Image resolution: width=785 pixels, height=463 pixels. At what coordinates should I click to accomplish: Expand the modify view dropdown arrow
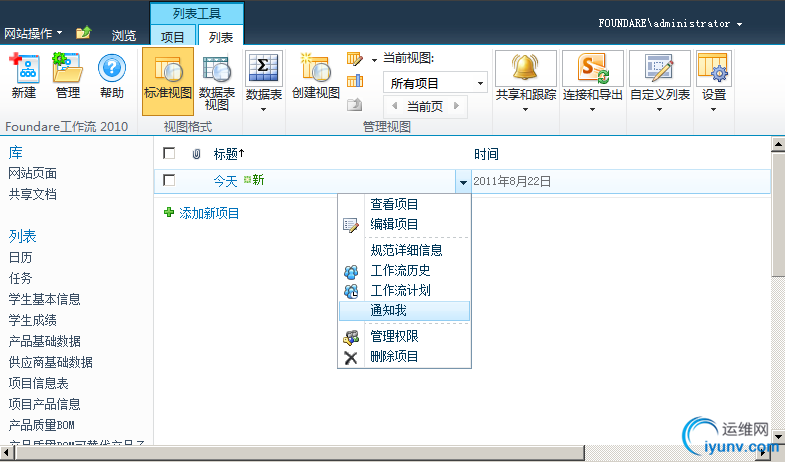tap(374, 60)
